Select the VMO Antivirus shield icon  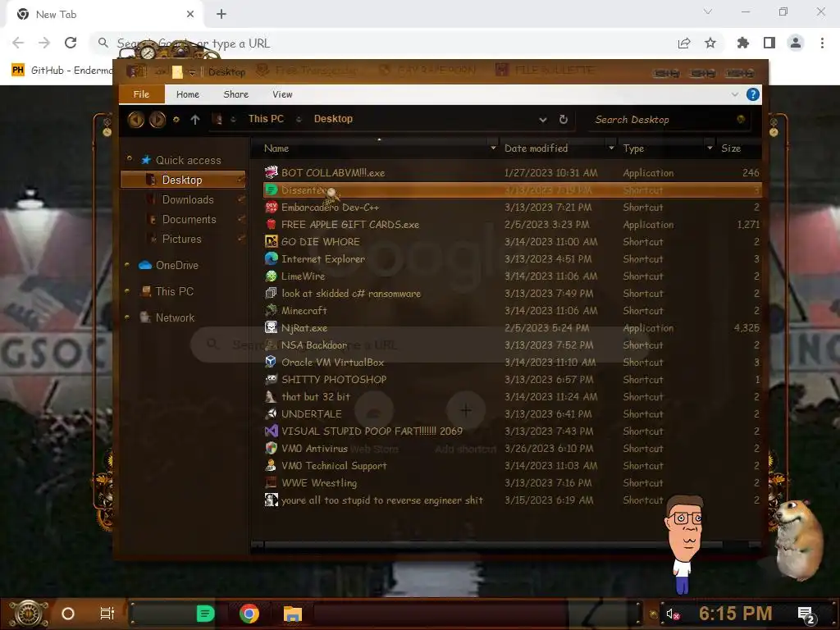tap(271, 448)
